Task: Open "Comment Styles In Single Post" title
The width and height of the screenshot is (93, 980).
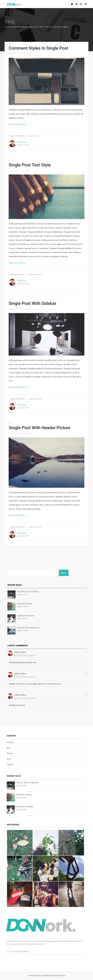Action: pyautogui.click(x=38, y=48)
